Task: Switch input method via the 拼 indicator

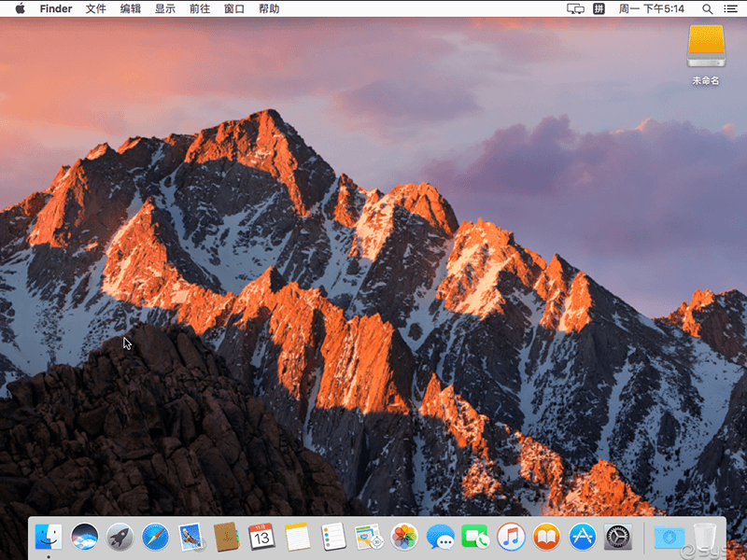Action: [598, 8]
